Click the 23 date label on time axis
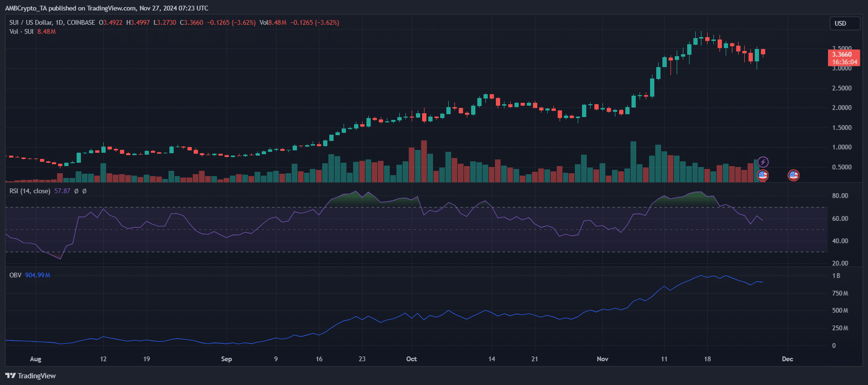The height and width of the screenshot is (385, 868). pyautogui.click(x=362, y=359)
